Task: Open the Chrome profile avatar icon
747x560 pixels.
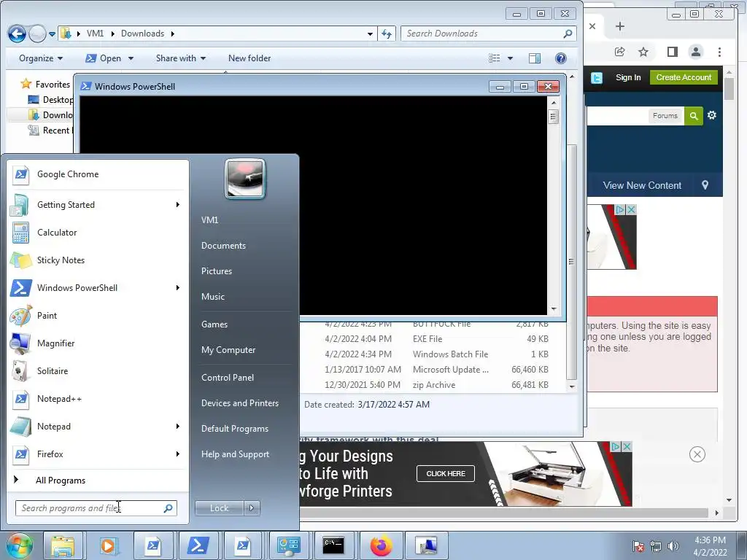Action: (696, 52)
